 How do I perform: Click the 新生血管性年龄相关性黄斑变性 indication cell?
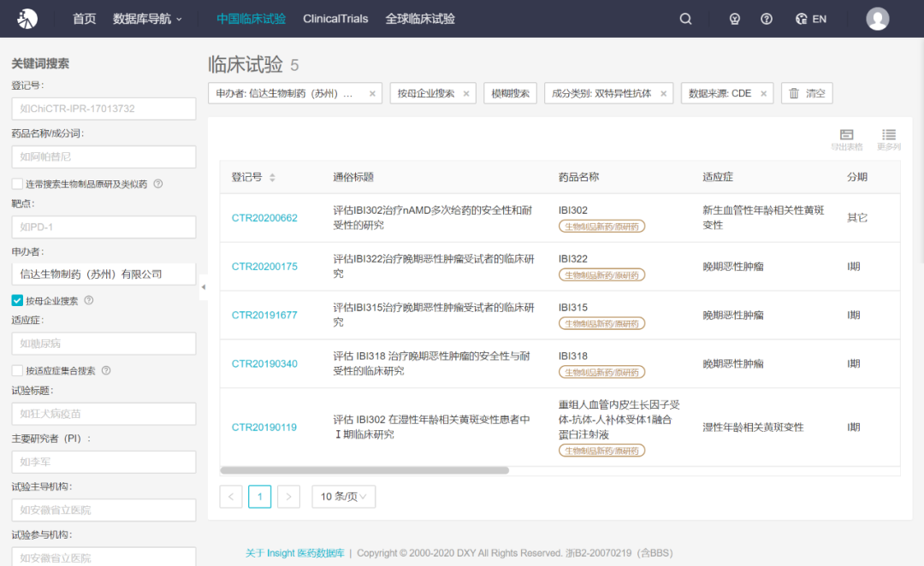(x=763, y=218)
